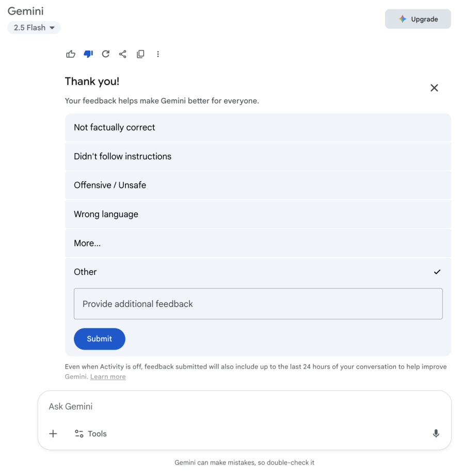Expand the More... feedback options

[x=258, y=243]
